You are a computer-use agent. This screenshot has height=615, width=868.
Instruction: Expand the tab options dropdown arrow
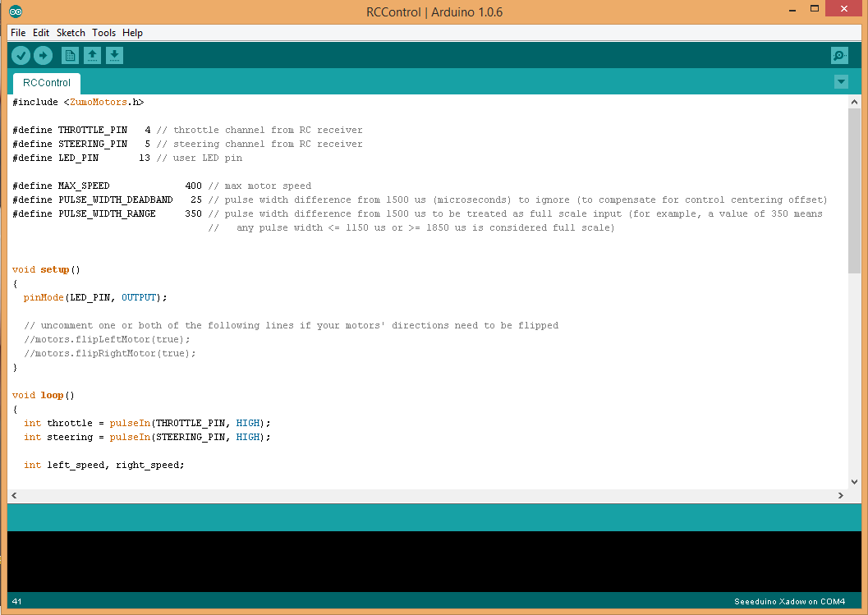coord(841,82)
